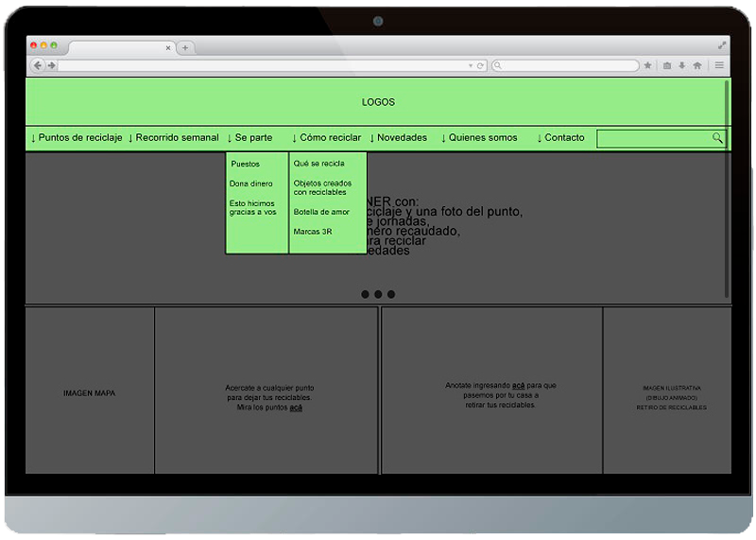Open the URL history dropdown arrow
756x540 pixels.
tap(471, 65)
